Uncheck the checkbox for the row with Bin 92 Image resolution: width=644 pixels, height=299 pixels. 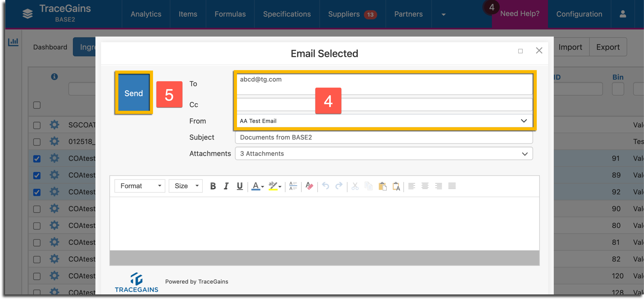pyautogui.click(x=37, y=192)
